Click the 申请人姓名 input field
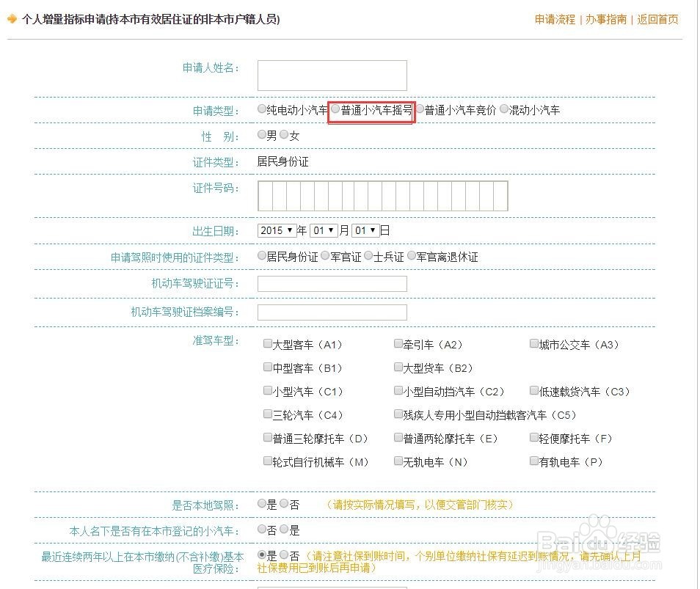 point(332,75)
